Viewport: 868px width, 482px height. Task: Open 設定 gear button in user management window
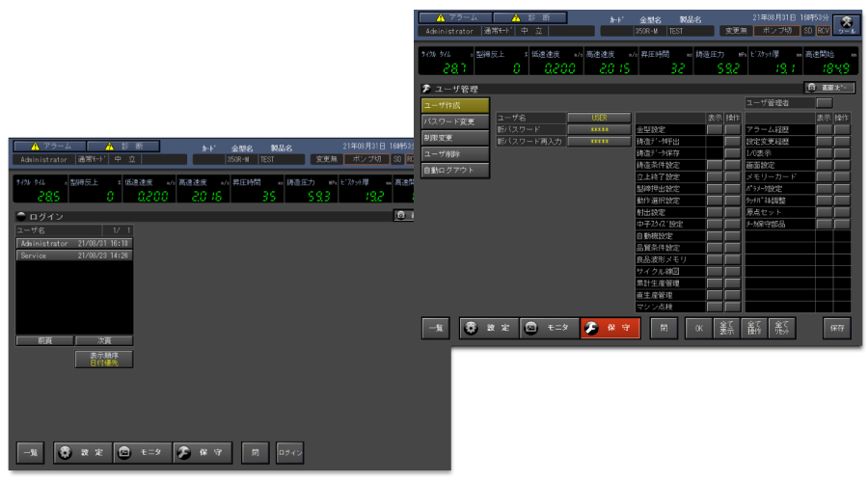click(x=489, y=328)
